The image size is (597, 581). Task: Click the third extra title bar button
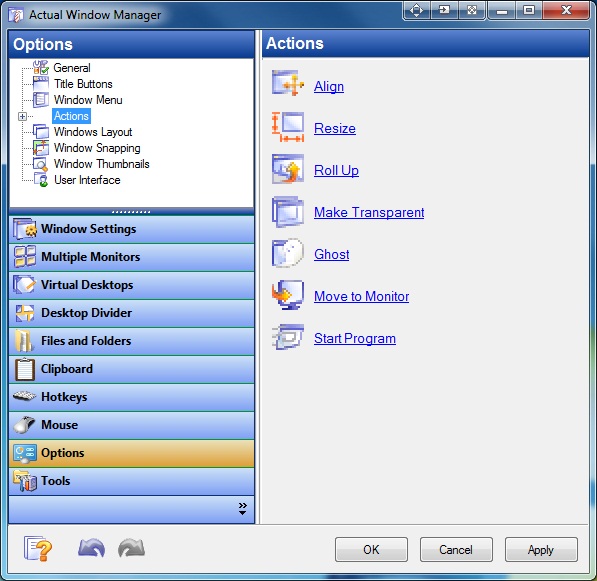pyautogui.click(x=472, y=10)
